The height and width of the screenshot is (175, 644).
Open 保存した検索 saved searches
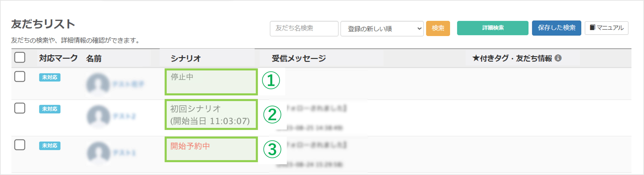tap(556, 28)
